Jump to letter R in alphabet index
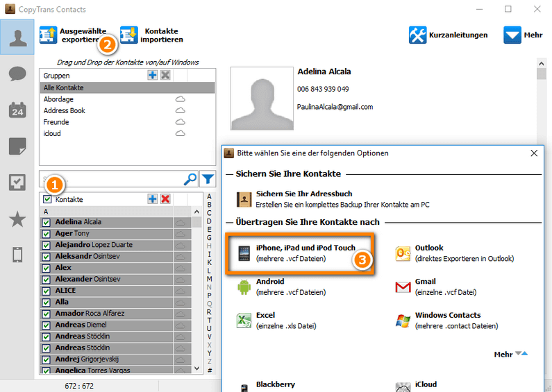This screenshot has width=552, height=392. pyautogui.click(x=210, y=312)
